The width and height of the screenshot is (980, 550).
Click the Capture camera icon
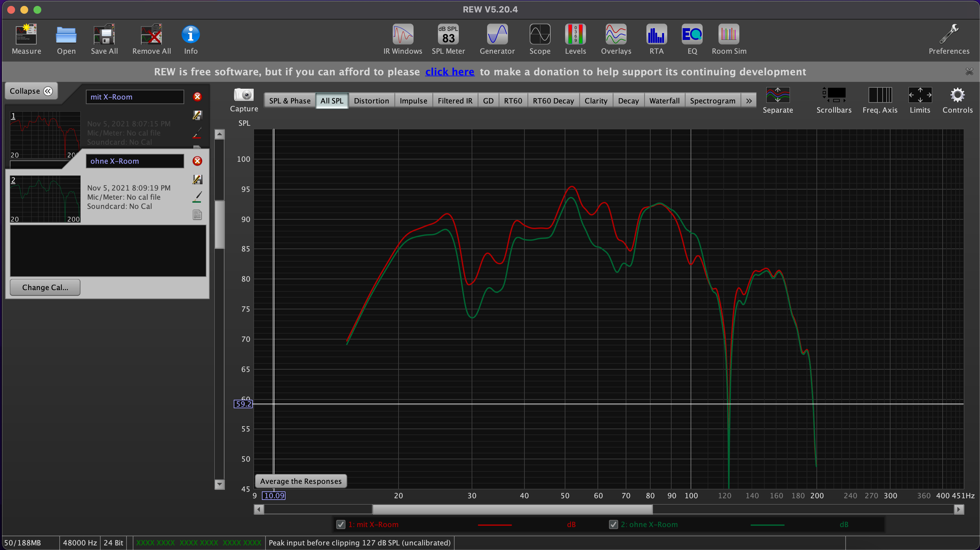(x=244, y=95)
